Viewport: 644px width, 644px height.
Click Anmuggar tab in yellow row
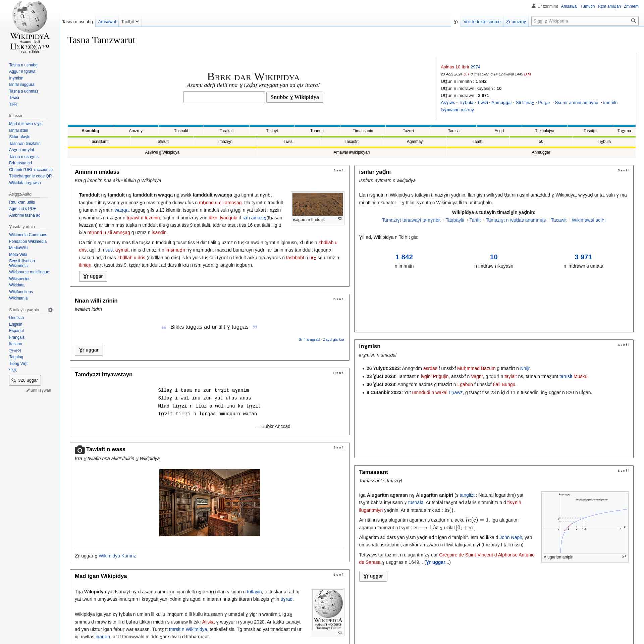tap(541, 152)
